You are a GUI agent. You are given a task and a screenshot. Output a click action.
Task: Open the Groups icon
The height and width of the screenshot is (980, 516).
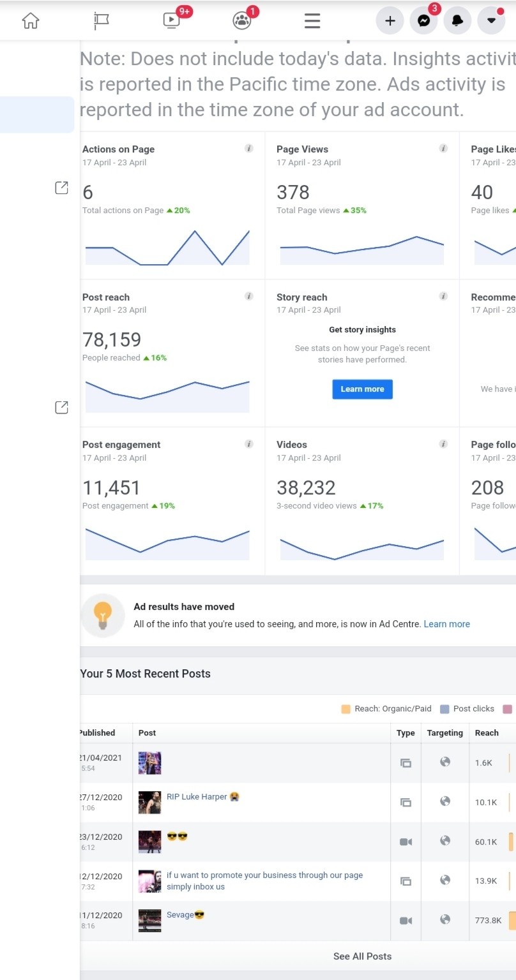(242, 20)
